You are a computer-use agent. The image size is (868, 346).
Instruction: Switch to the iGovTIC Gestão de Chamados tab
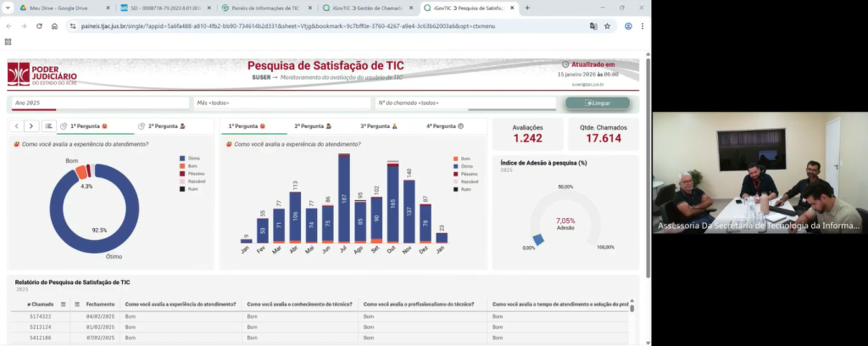click(370, 8)
